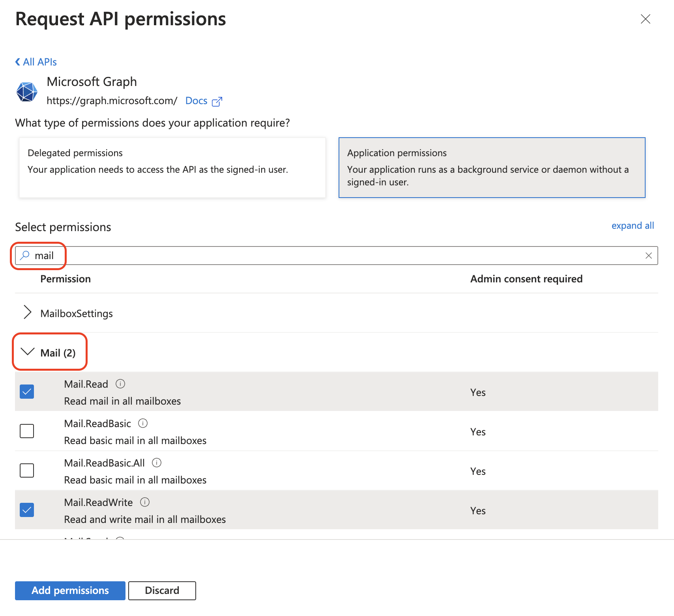Click the Permission column header
This screenshot has width=674, height=616.
(x=66, y=279)
